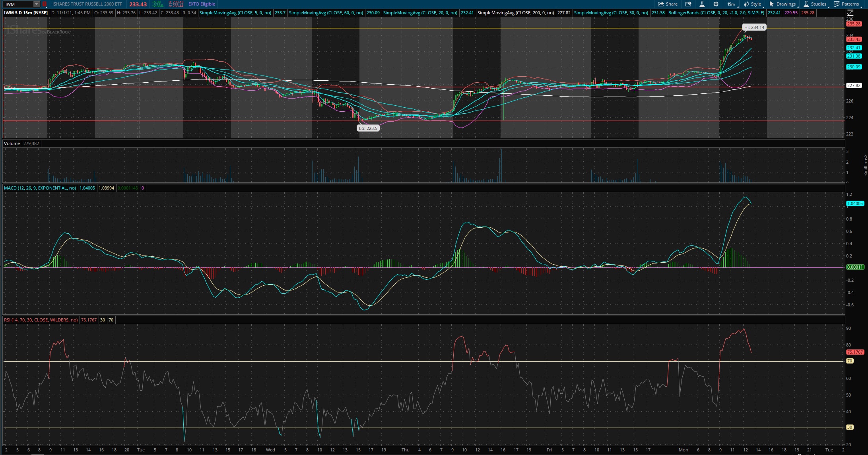Screen dimensions: 868x455
Task: Click the C: 233.43 close value
Action: 169,13
